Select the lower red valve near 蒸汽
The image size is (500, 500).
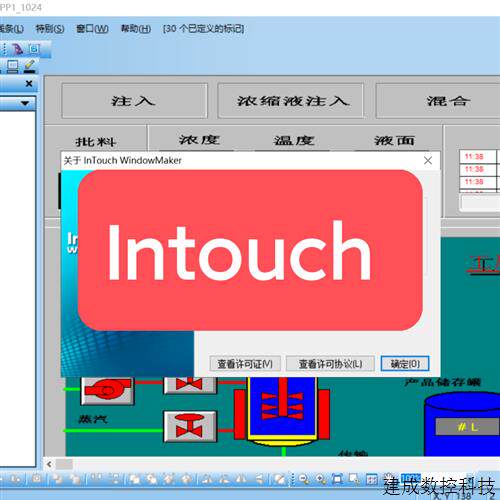tap(190, 426)
